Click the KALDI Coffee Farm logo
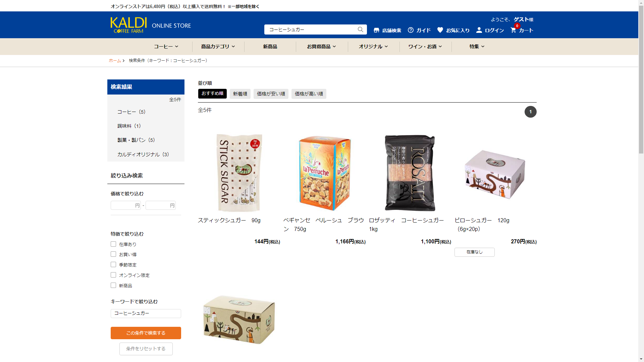 128,25
